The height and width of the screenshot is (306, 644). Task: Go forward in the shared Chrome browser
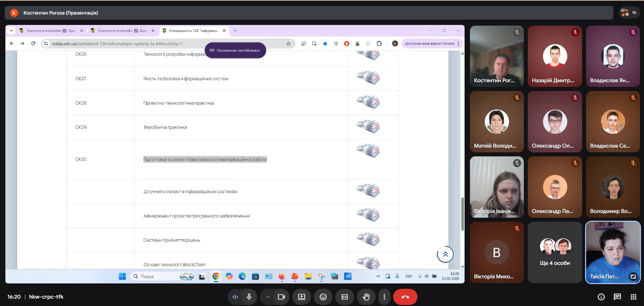pyautogui.click(x=22, y=43)
